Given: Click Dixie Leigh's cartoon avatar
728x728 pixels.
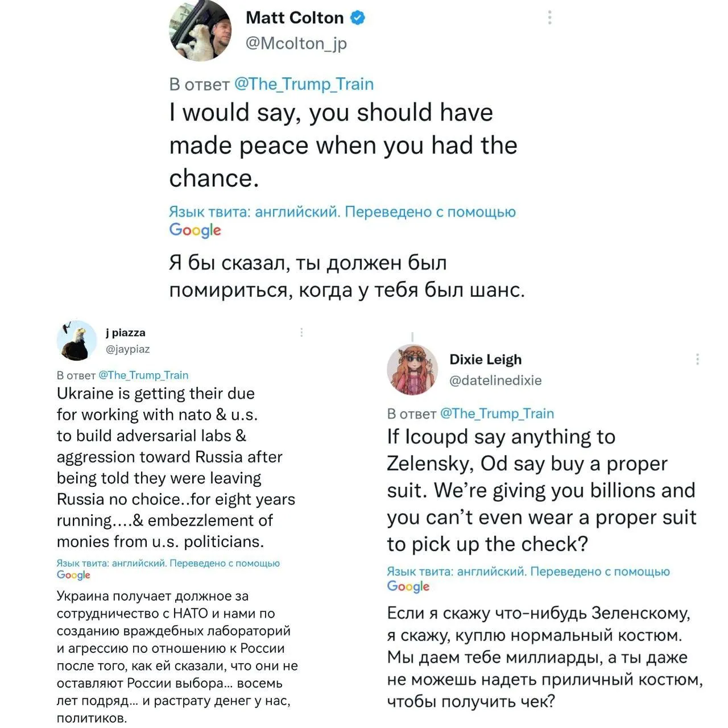Looking at the screenshot, I should (412, 370).
